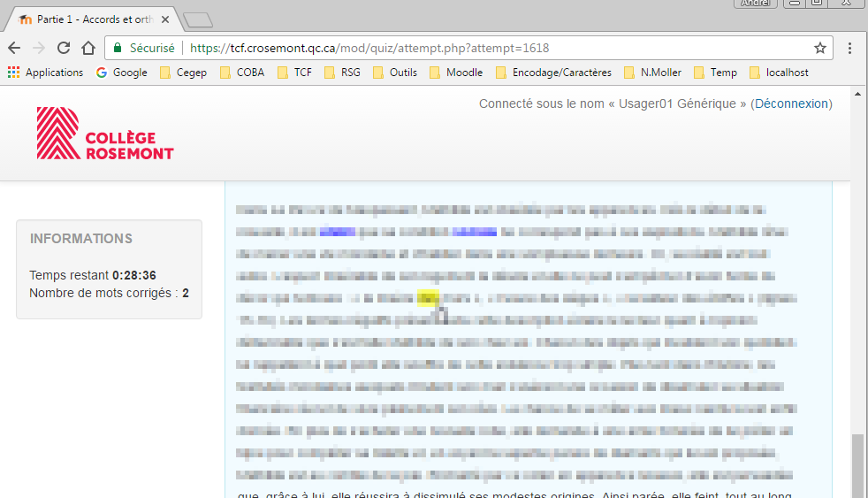Open the TCF bookmarks folder
868x498 pixels.
coord(294,73)
